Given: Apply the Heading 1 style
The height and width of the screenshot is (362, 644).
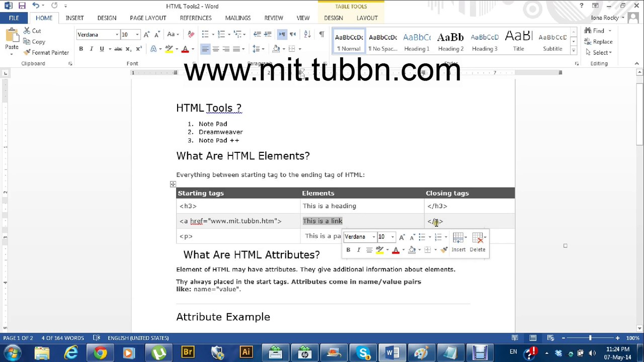Looking at the screenshot, I should coord(417,42).
